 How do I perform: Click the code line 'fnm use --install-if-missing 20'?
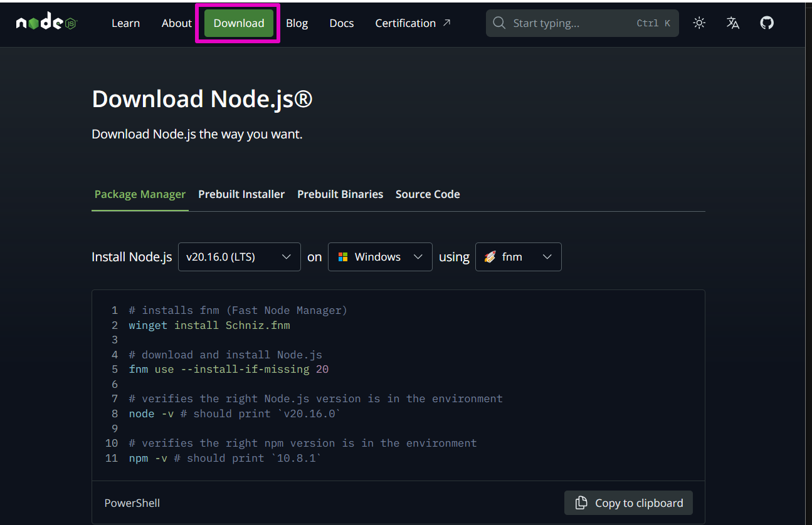[229, 369]
